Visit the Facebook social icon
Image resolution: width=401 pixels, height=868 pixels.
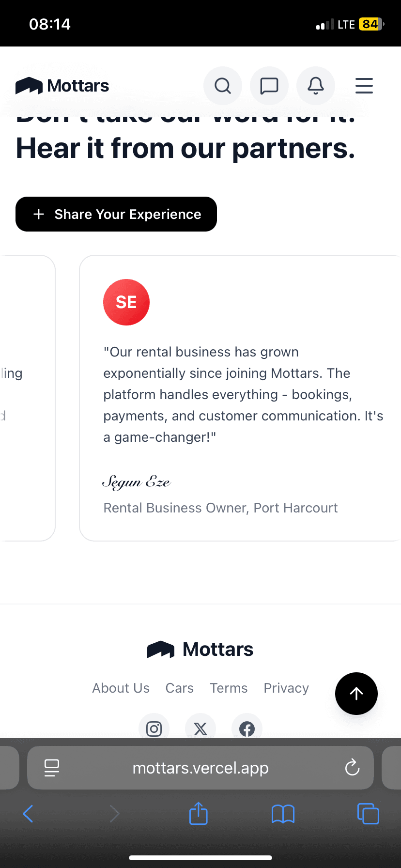pos(247,728)
